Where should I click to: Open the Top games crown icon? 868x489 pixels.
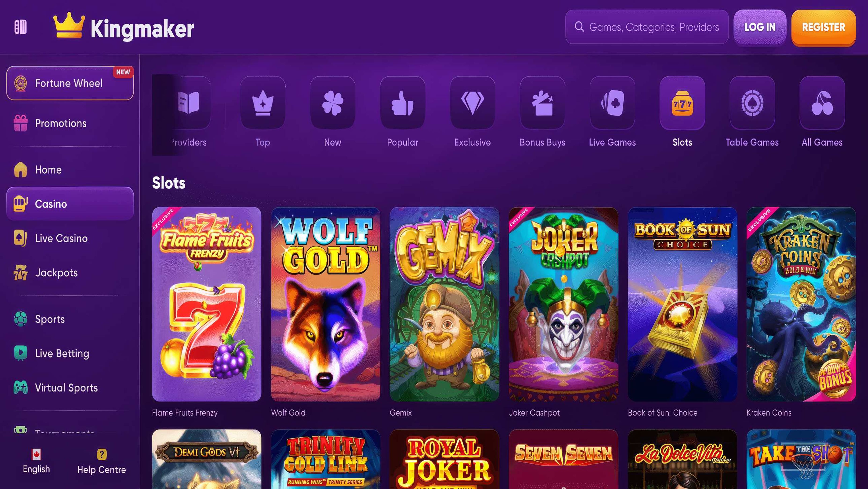click(263, 103)
